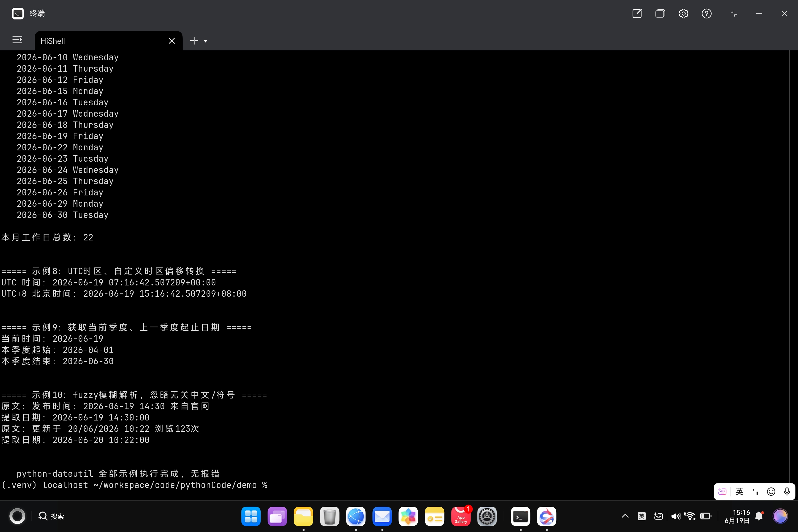Click the 'UTC 时间: 2026-06-19 07:16:42' line
The width and height of the screenshot is (798, 532).
click(108, 283)
